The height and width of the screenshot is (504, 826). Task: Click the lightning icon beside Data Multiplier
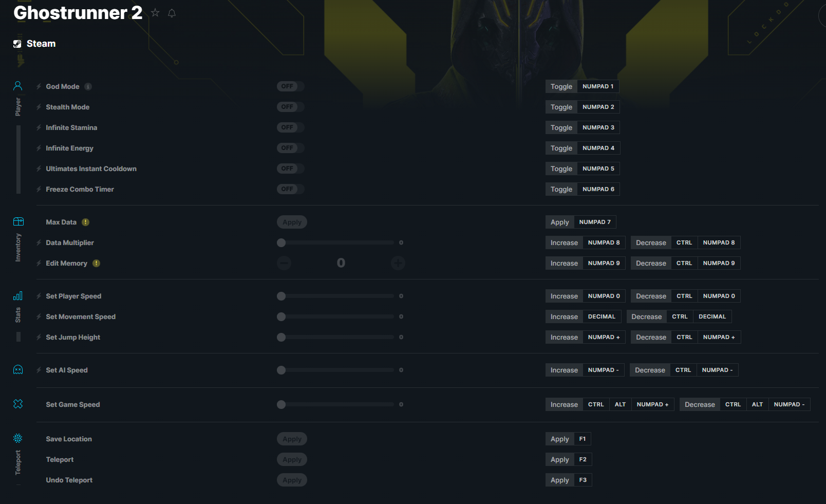pyautogui.click(x=39, y=242)
